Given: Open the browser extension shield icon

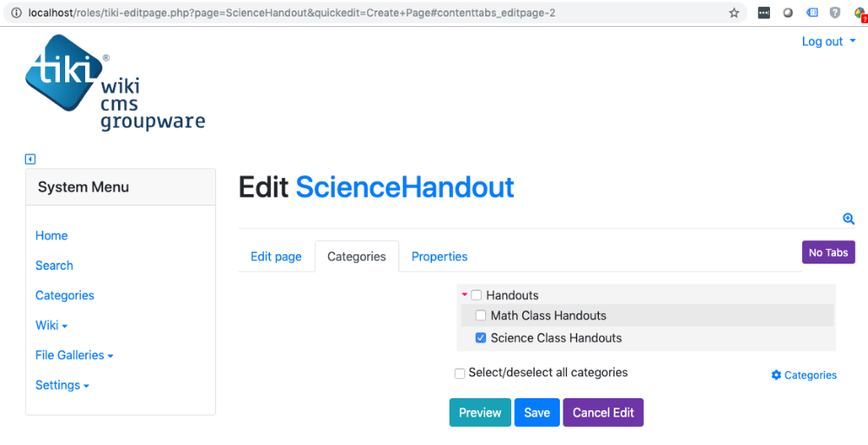Looking at the screenshot, I should coord(835,13).
